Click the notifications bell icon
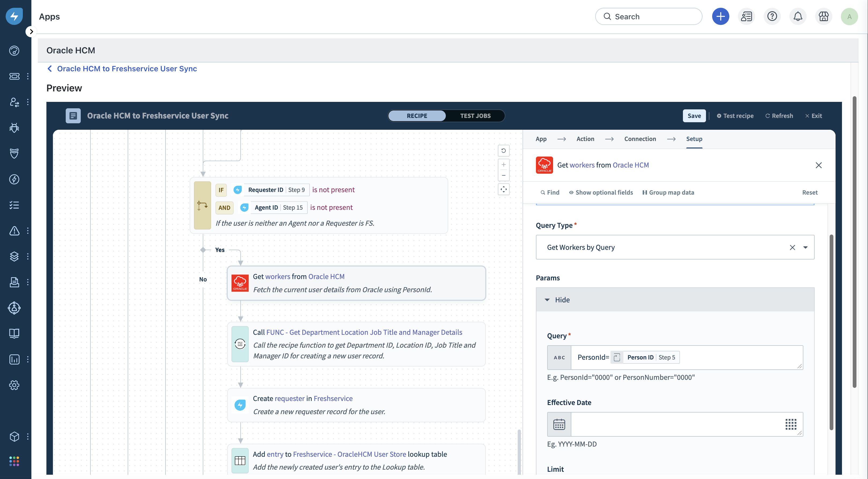The image size is (868, 479). point(797,16)
